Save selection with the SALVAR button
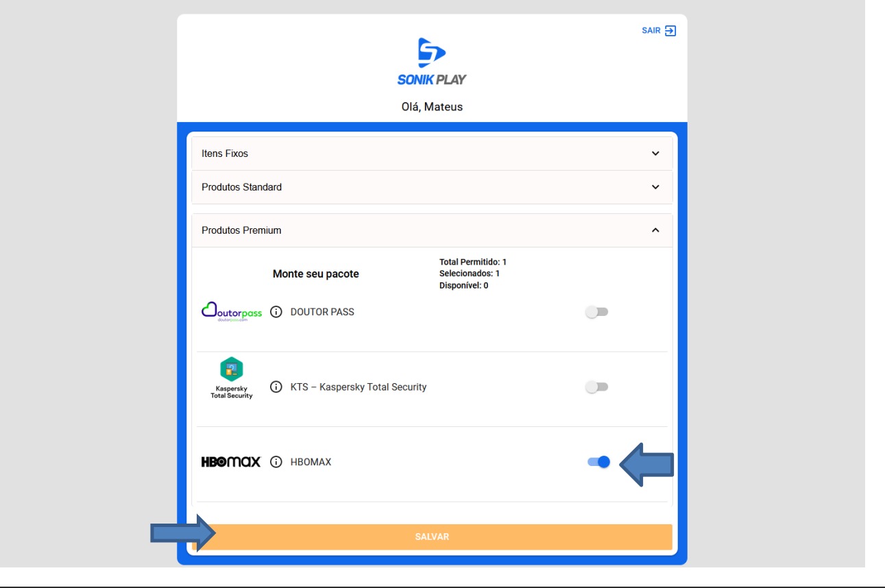Screen dimensions: 885x588 pyautogui.click(x=432, y=537)
